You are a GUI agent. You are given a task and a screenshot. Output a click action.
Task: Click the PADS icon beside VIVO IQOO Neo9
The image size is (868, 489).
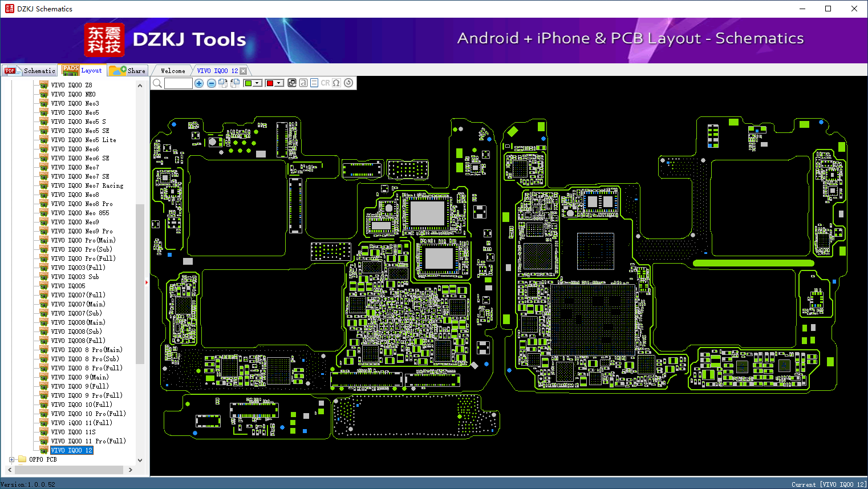coord(44,221)
